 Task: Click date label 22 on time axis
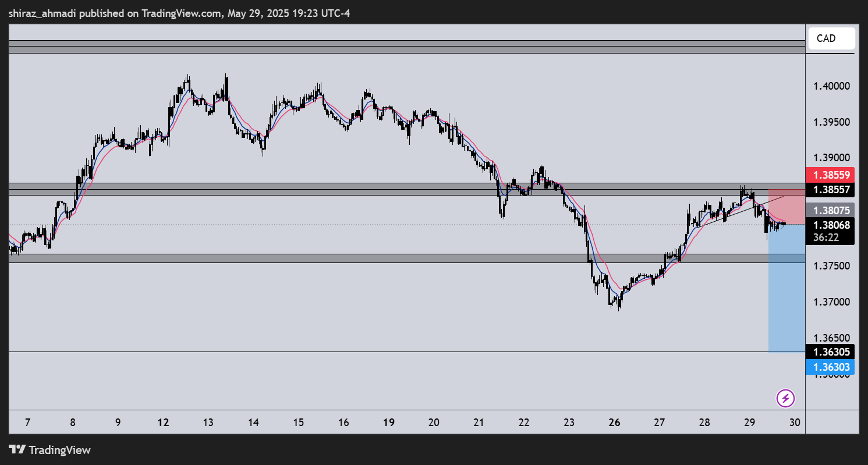point(524,423)
